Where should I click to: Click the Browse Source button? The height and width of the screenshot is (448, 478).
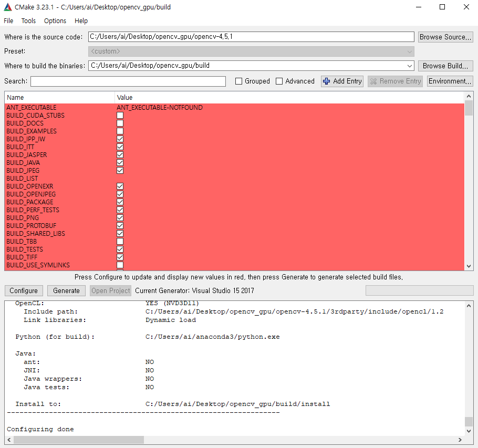coord(445,37)
